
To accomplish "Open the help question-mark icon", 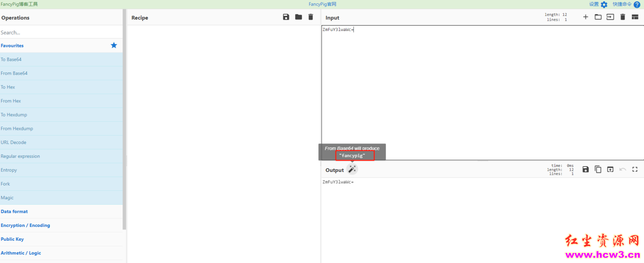I will pyautogui.click(x=637, y=5).
